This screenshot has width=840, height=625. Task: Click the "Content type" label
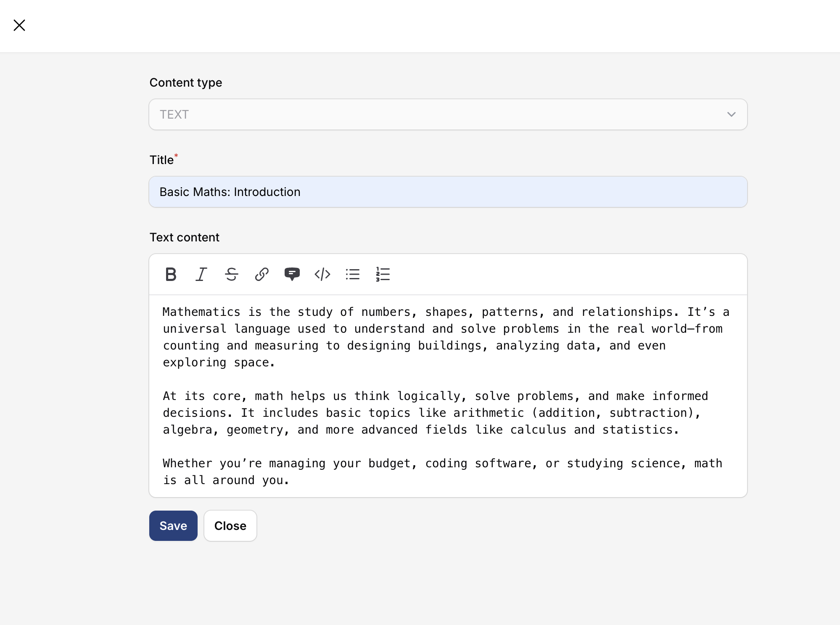pyautogui.click(x=186, y=82)
